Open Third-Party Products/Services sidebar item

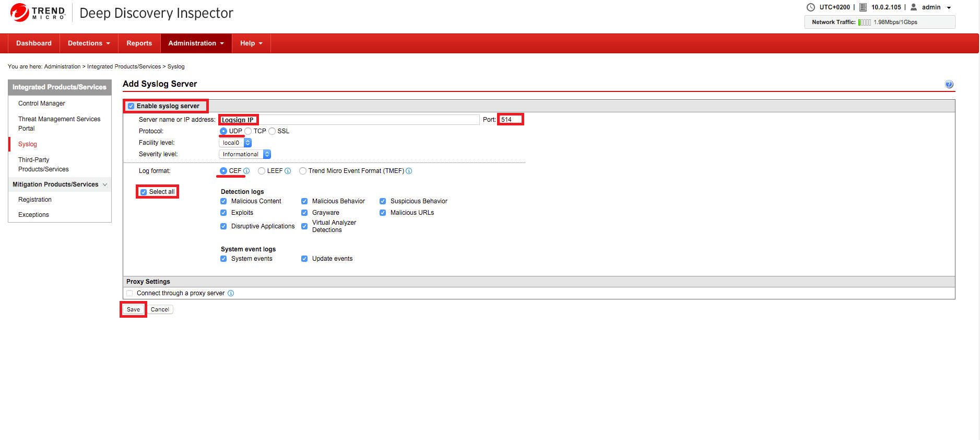click(43, 165)
